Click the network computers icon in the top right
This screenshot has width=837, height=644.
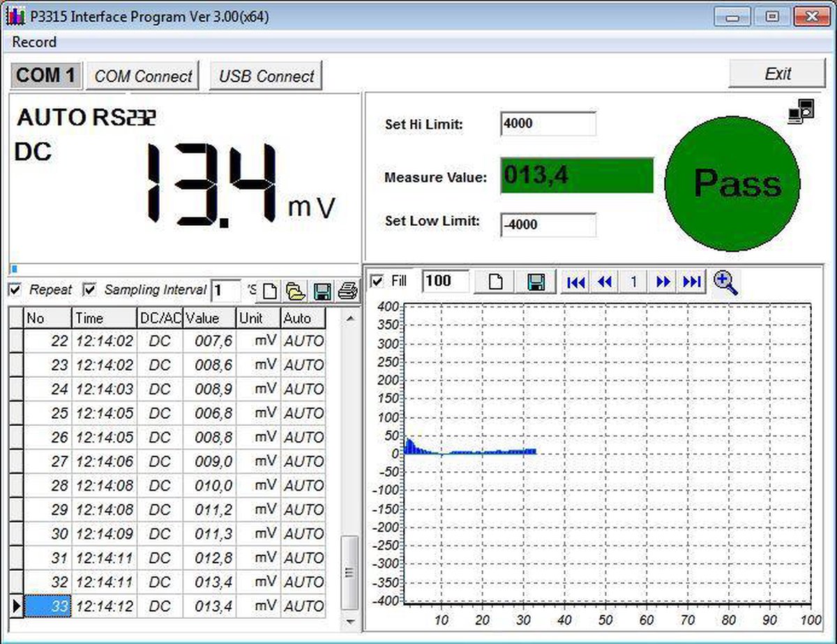(x=801, y=112)
